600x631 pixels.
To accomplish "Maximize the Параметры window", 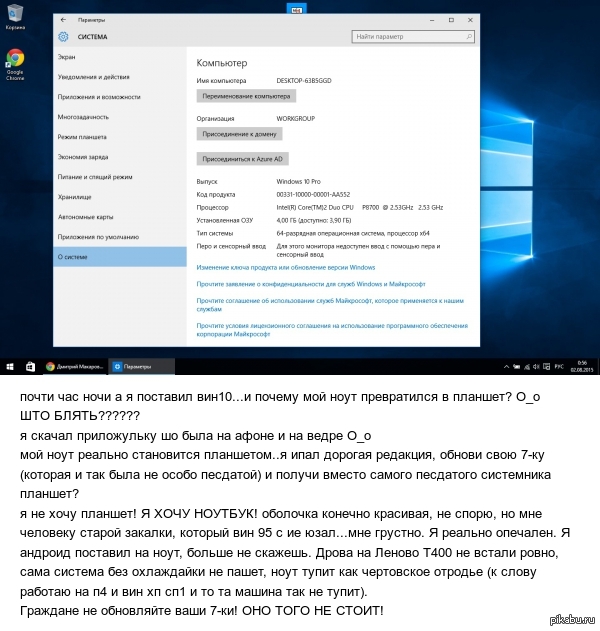I will point(451,20).
